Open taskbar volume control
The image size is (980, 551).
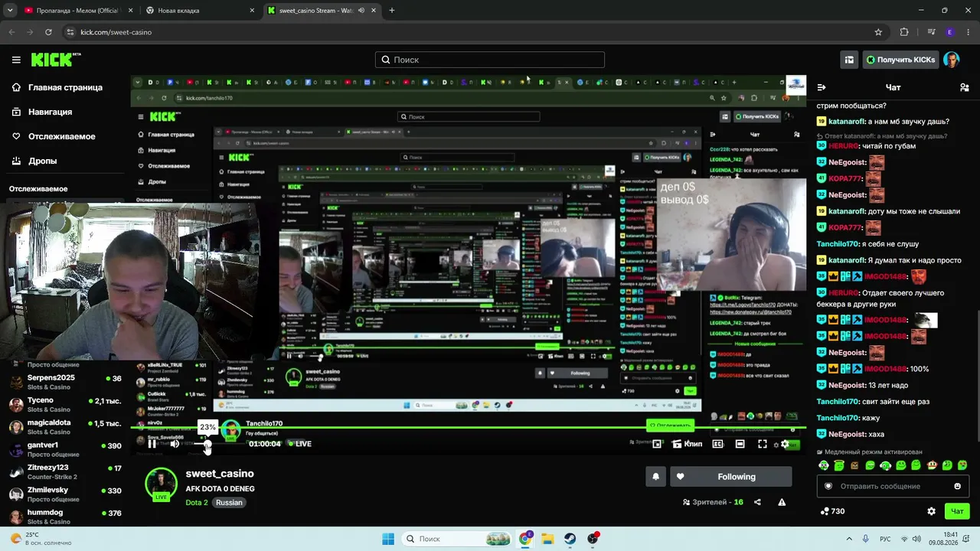916,539
